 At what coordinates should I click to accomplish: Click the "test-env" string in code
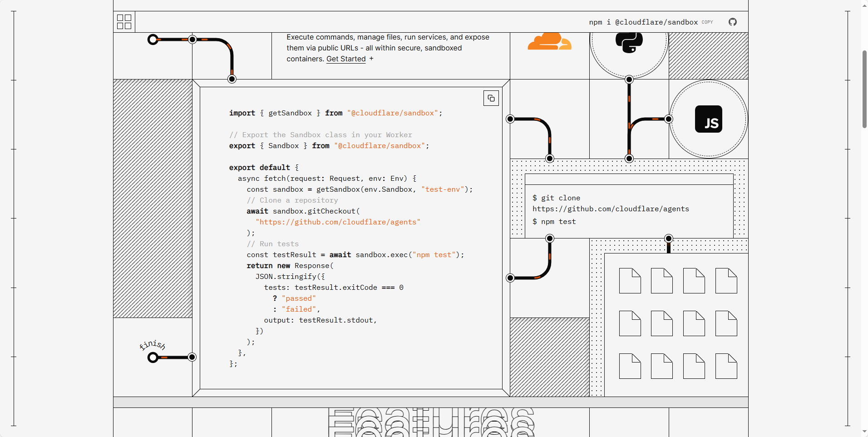click(x=443, y=189)
